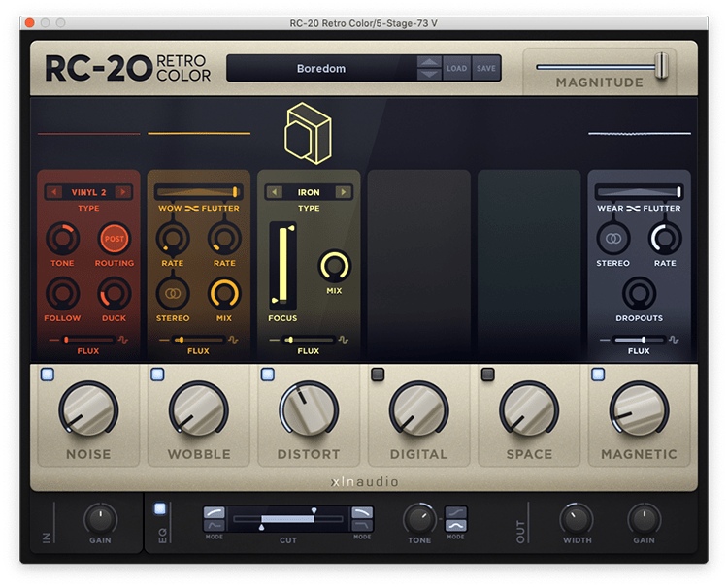
Task: Select next noise type arrow beside VINYL 2
Action: [123, 192]
